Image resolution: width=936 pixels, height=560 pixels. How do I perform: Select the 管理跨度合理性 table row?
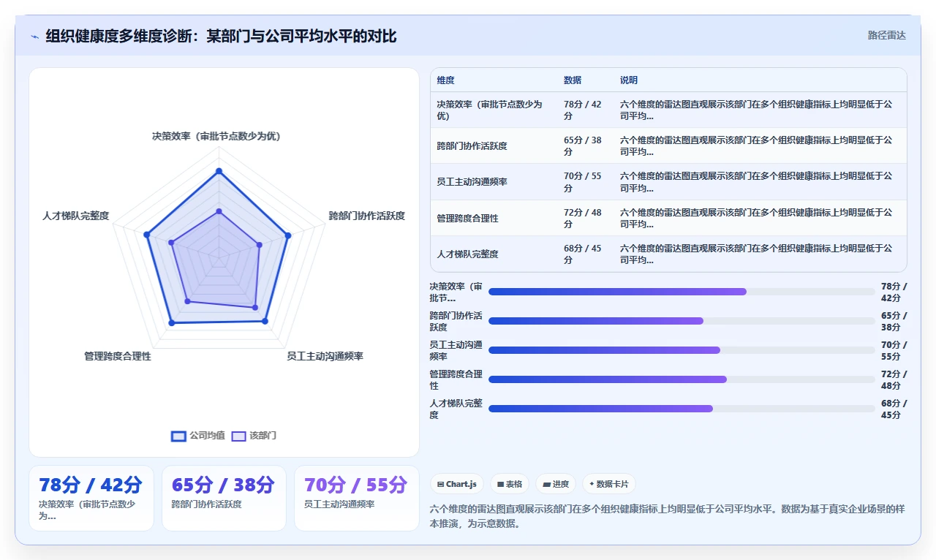point(668,218)
